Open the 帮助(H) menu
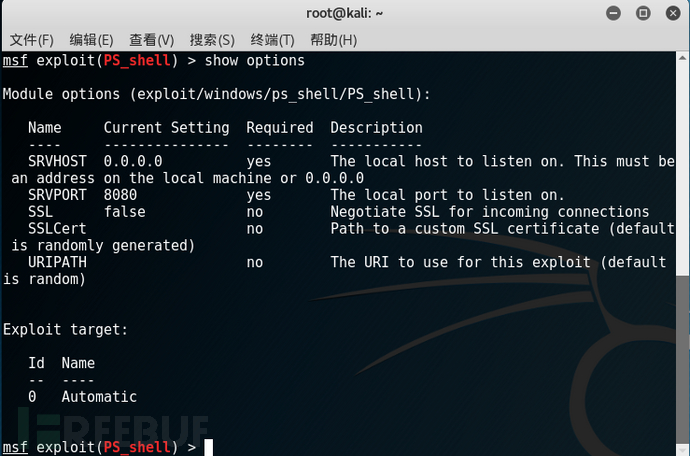The image size is (690, 456). coord(334,40)
